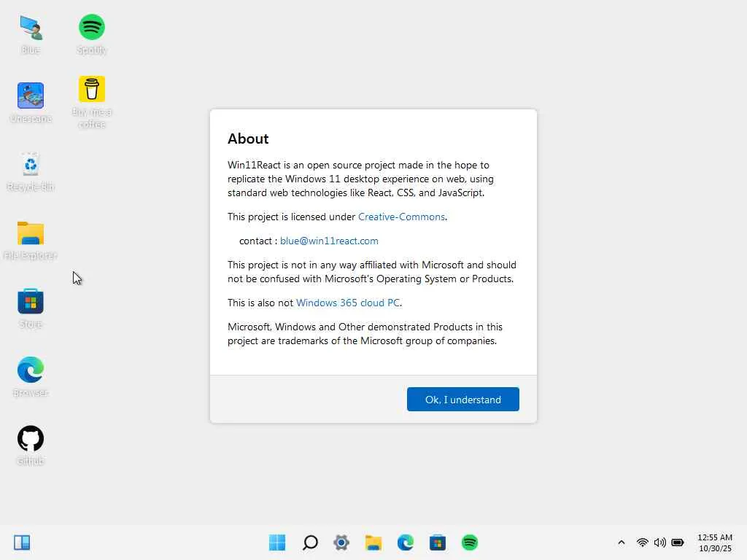The image size is (747, 560).
Task: Launch Spotify from the desktop
Action: [x=91, y=34]
